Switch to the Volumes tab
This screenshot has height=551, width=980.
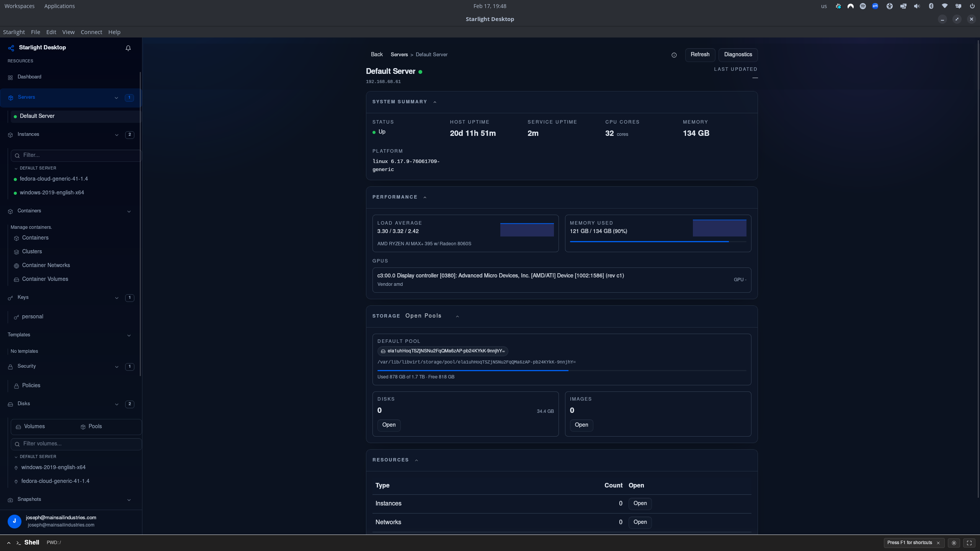coord(31,427)
